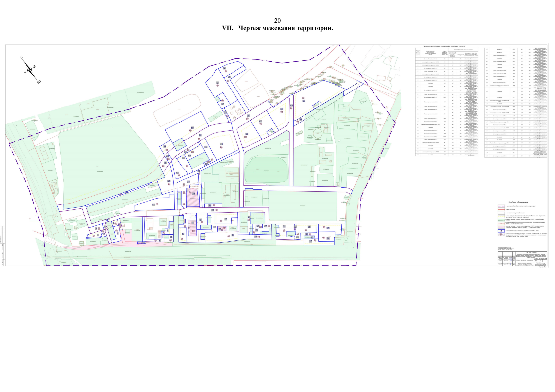Screen dimensions: 555x392
Task: Select road parcel label 30
Action: click(x=212, y=210)
